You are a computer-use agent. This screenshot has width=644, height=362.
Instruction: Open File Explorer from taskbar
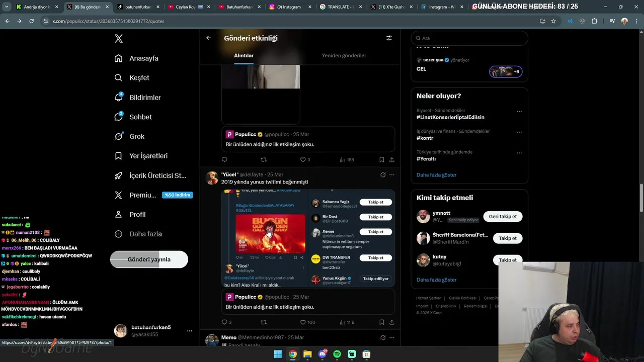307,354
